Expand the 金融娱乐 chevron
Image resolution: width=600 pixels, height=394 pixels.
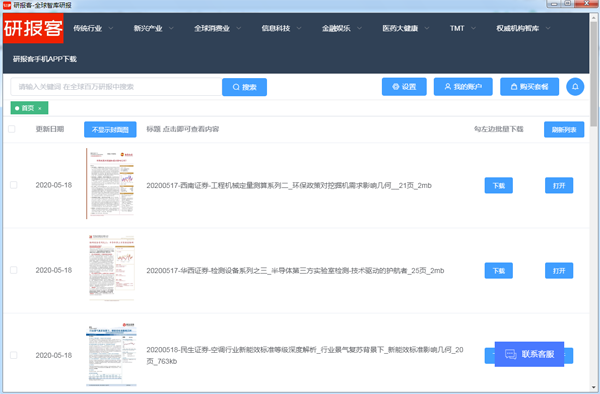(x=359, y=28)
